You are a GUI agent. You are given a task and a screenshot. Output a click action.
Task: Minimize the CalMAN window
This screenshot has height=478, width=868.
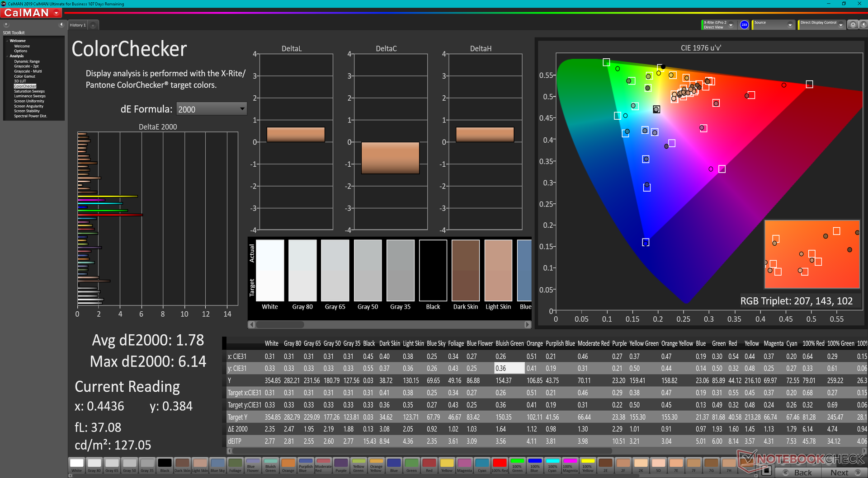[x=829, y=4]
